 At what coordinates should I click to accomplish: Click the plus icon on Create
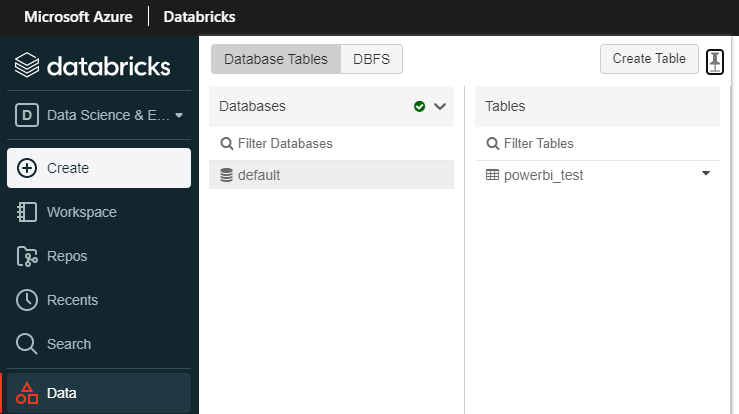[27, 168]
